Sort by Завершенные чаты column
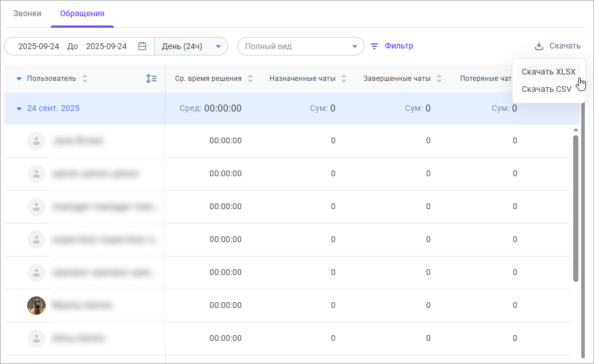594x364 pixels. [x=439, y=79]
